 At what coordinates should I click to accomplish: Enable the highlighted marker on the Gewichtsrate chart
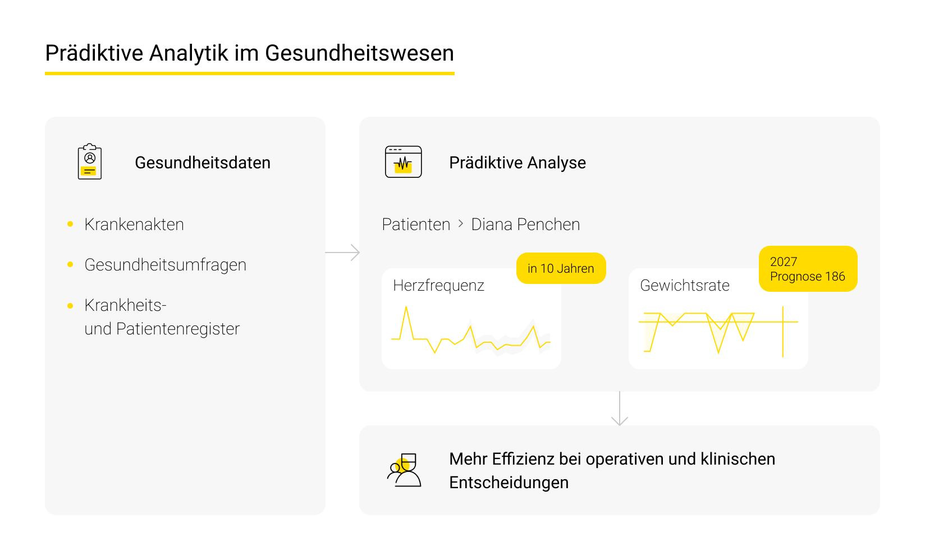784,331
